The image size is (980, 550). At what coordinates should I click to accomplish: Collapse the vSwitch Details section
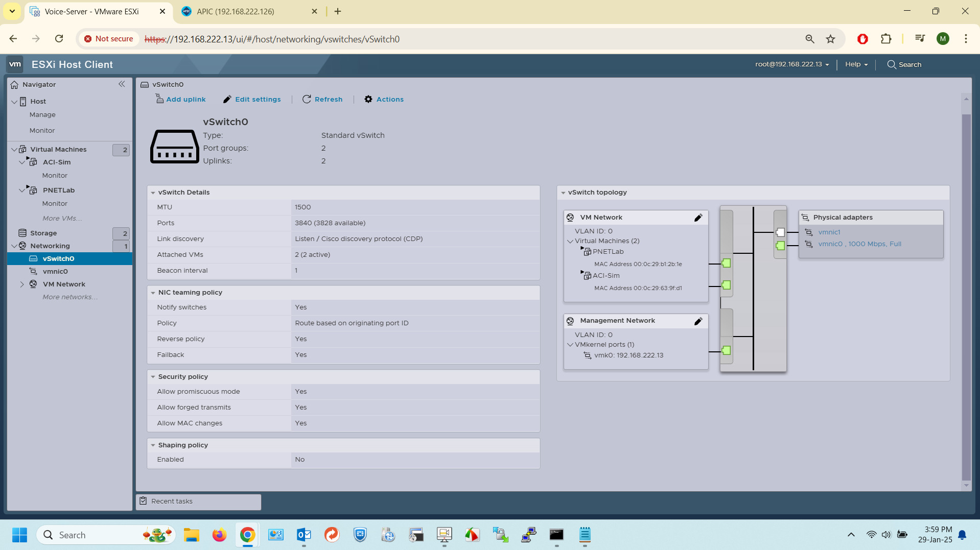tap(153, 193)
